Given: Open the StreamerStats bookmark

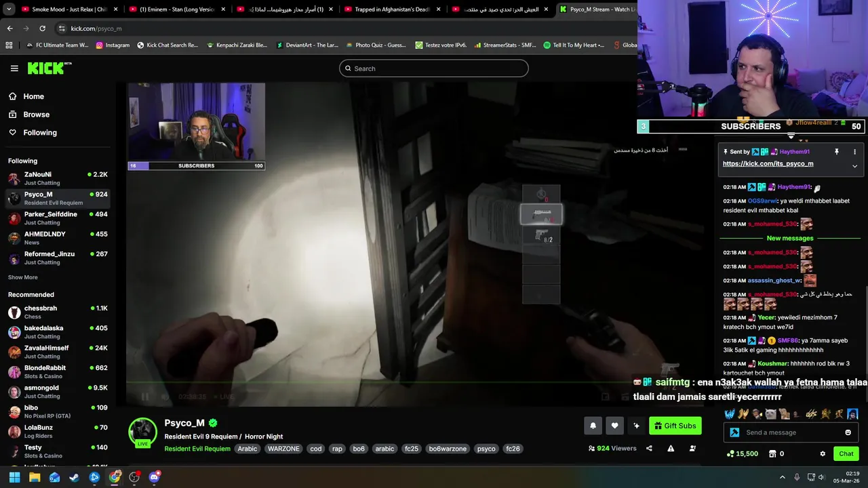Looking at the screenshot, I should pyautogui.click(x=505, y=45).
